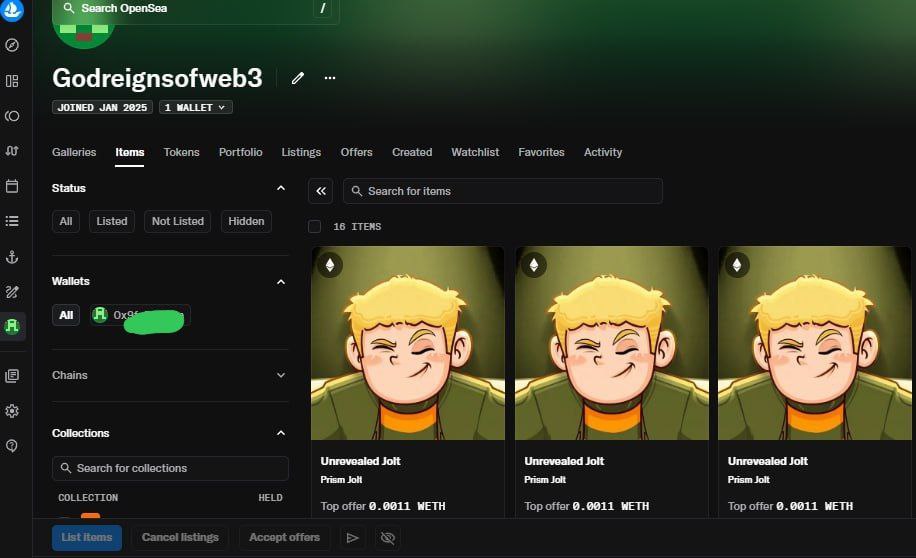Screen dimensions: 916x558
Task: Edit profile name with pencil icon
Action: [x=298, y=78]
